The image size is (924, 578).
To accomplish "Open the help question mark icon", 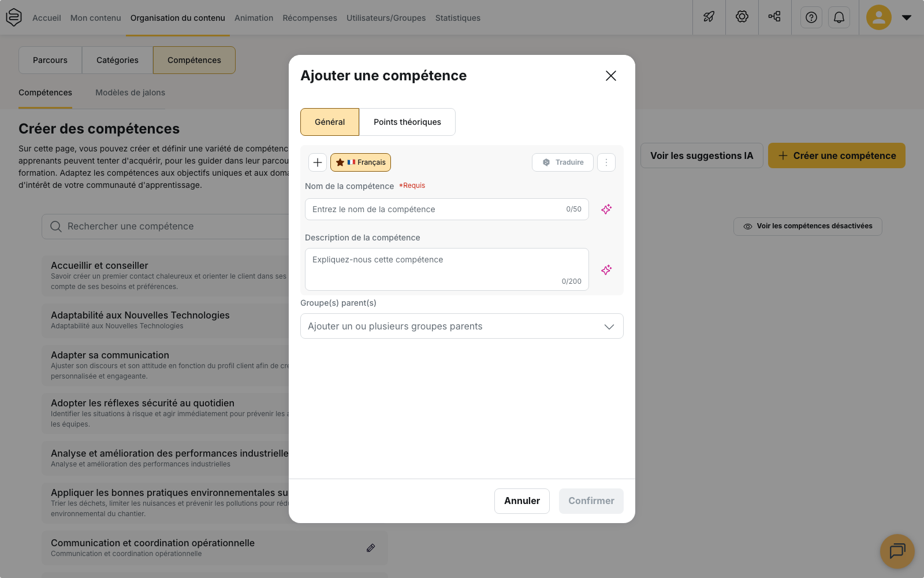I will tap(811, 17).
